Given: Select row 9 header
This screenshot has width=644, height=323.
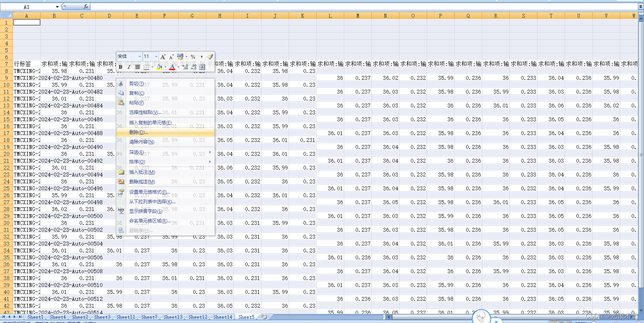Looking at the screenshot, I should pyautogui.click(x=7, y=78).
